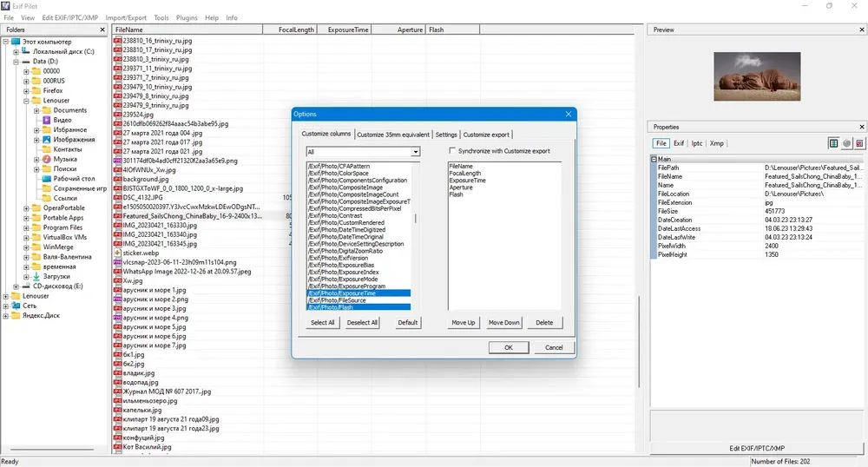868x467 pixels.
Task: Close the Options dialog with the X
Action: [x=568, y=114]
